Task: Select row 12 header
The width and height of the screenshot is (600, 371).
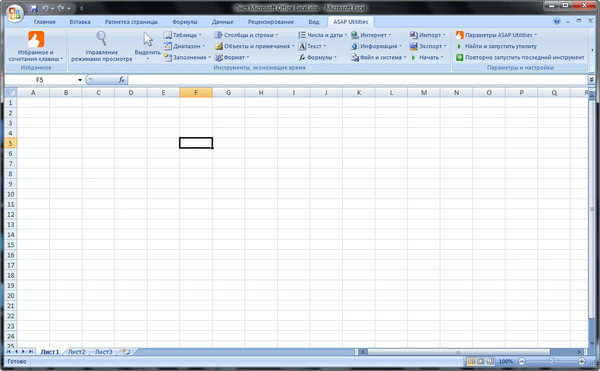Action: [x=11, y=215]
